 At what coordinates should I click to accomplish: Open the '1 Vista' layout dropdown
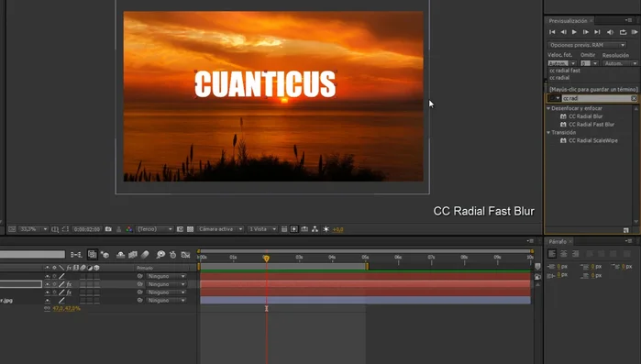(262, 229)
